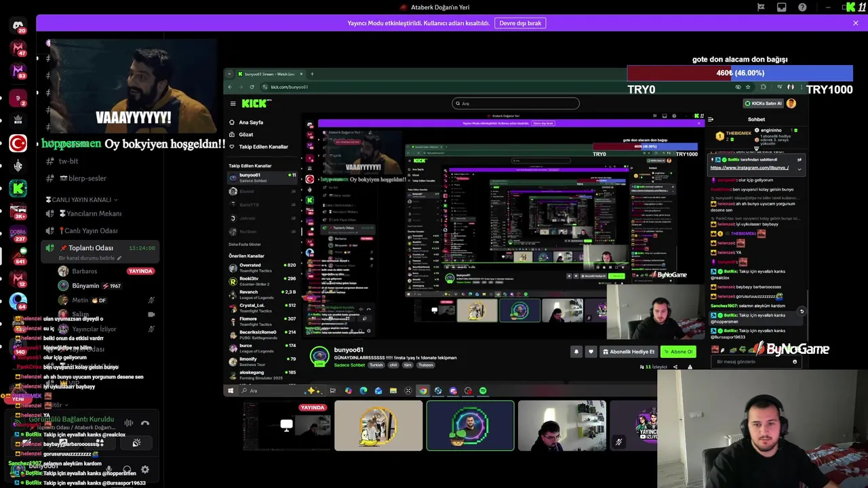Viewport: 868px width, 488px height.
Task: Open Discord inbox icon in title bar
Action: [x=782, y=7]
